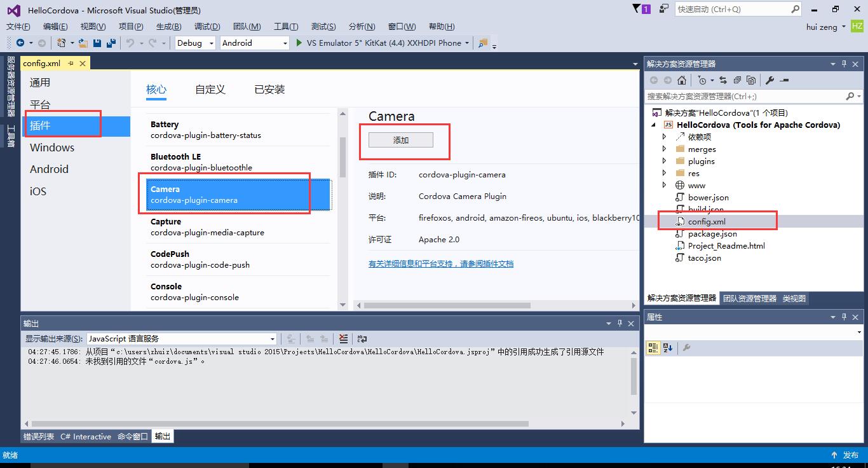Switch to the C# Interactive tab
The image size is (868, 468).
point(86,436)
